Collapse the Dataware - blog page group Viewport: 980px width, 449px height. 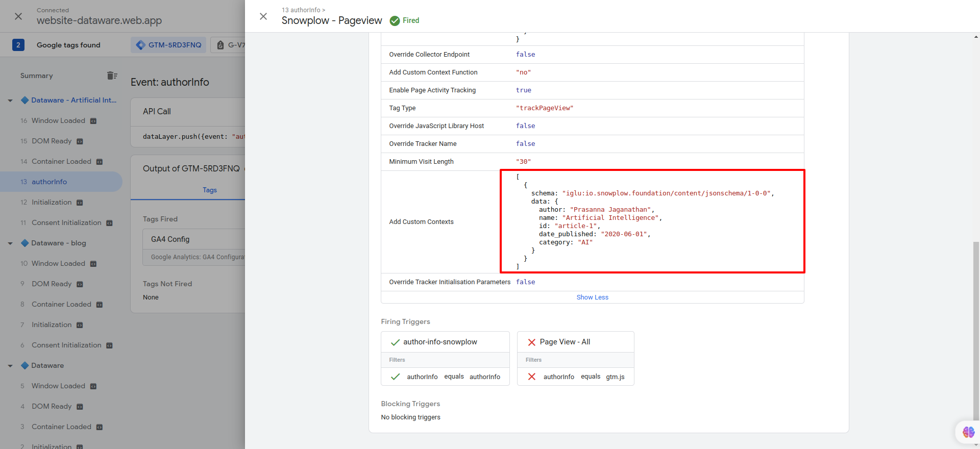pyautogui.click(x=10, y=243)
